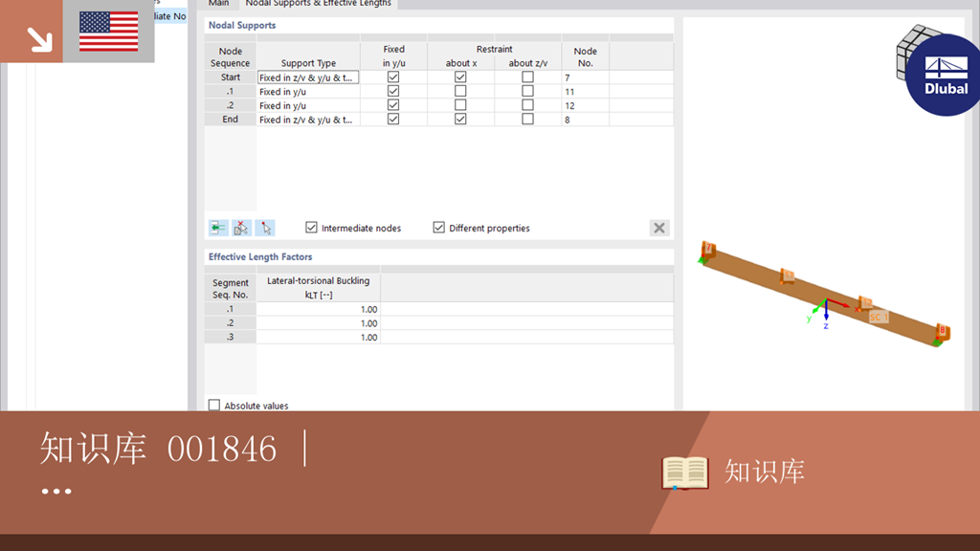980x551 pixels.
Task: Select the support symbol at node 8
Action: 942,334
